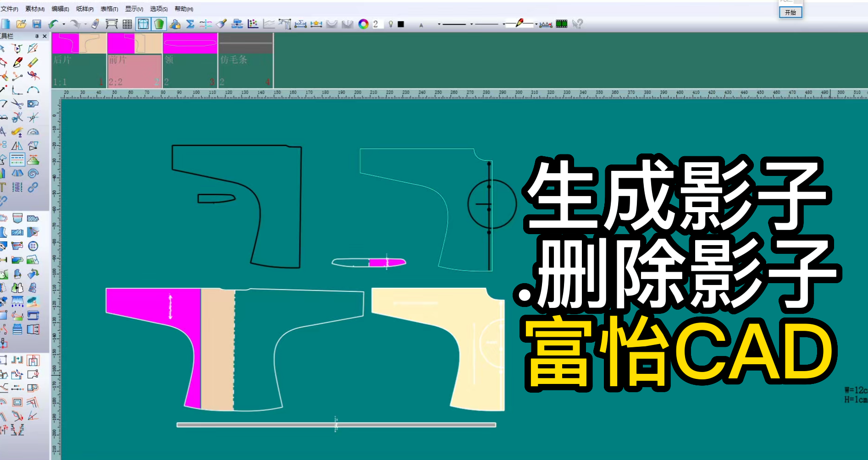Open the 表格(T) menu

click(x=109, y=9)
